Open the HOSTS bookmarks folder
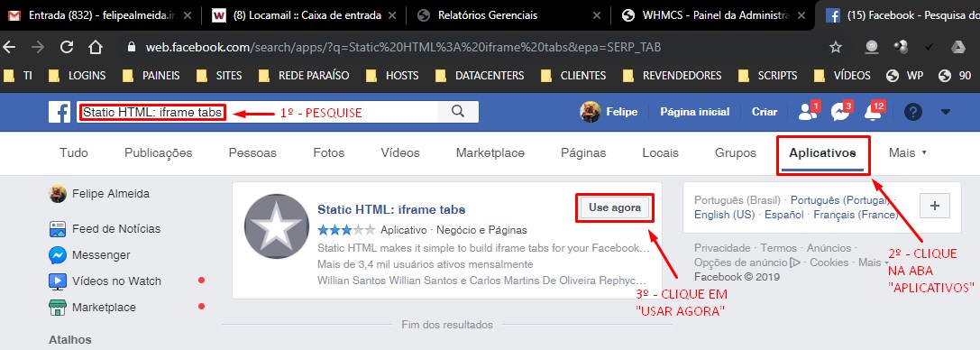 [x=392, y=76]
